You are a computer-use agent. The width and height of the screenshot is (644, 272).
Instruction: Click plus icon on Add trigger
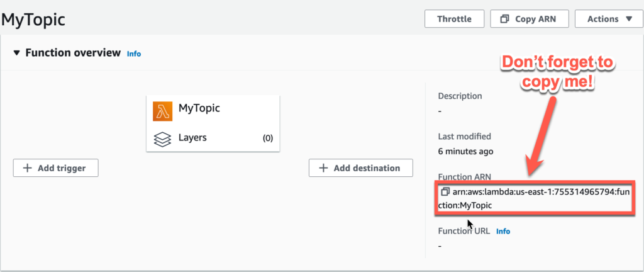coord(28,168)
